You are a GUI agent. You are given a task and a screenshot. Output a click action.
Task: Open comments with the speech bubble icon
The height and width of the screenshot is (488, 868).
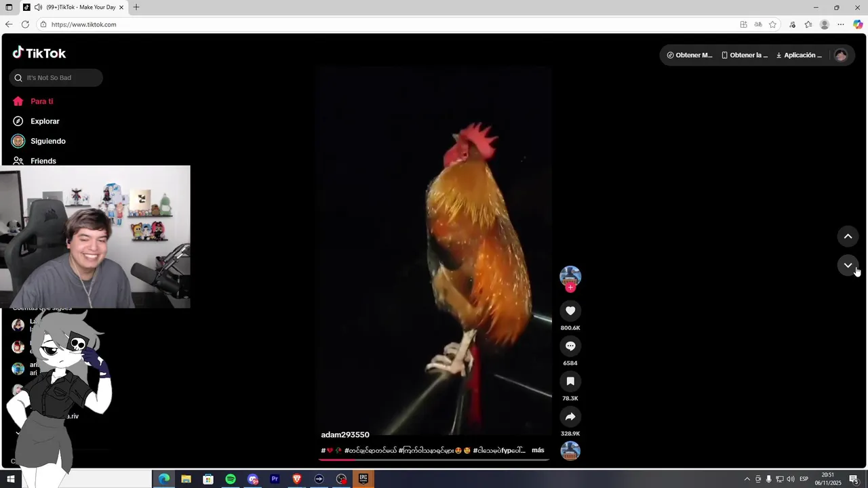click(570, 346)
